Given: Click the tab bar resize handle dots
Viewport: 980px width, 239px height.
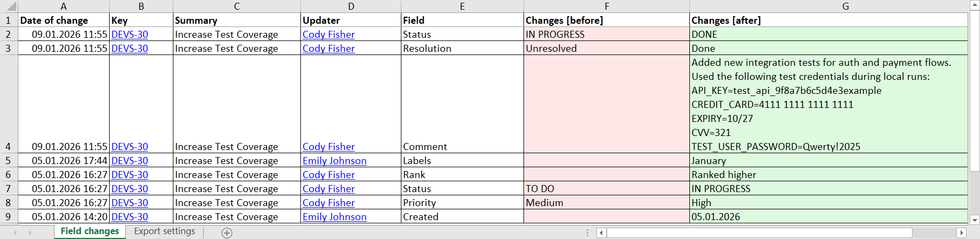Looking at the screenshot, I should (587, 233).
